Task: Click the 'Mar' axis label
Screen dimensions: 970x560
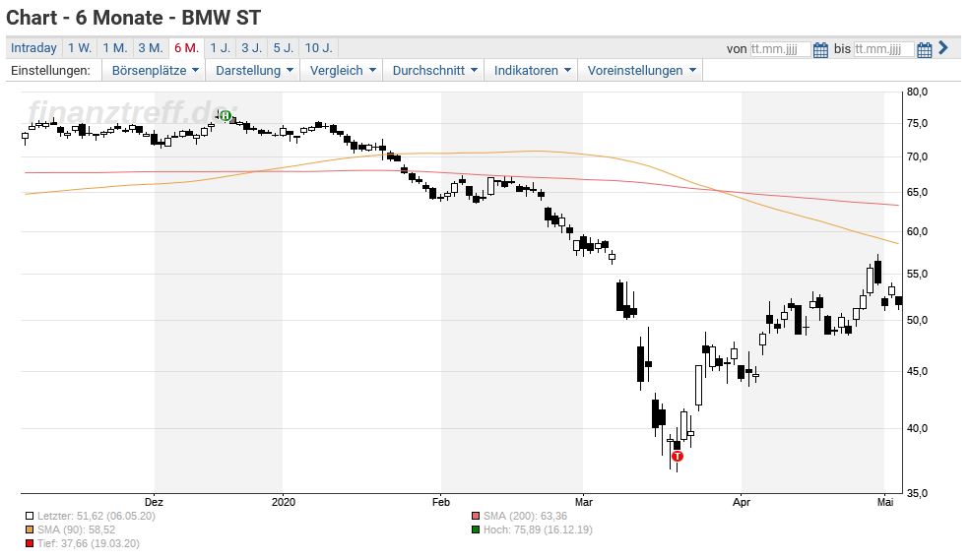Action: point(583,502)
